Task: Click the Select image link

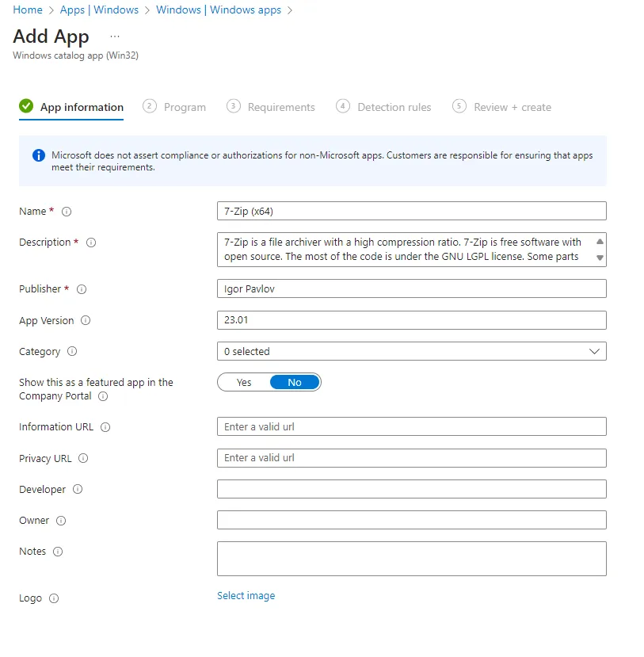Action: (x=246, y=596)
